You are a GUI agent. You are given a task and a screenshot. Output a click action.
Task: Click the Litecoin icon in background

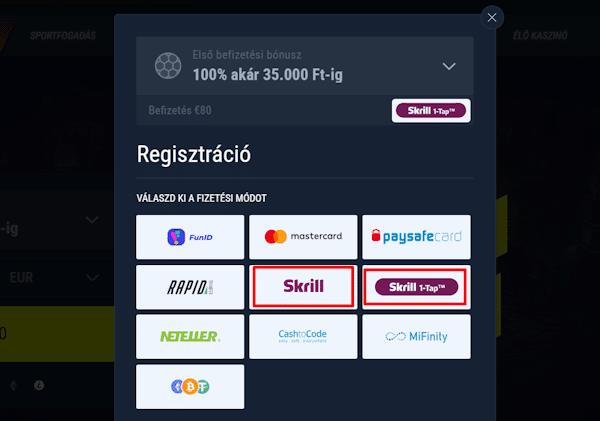[39, 385]
